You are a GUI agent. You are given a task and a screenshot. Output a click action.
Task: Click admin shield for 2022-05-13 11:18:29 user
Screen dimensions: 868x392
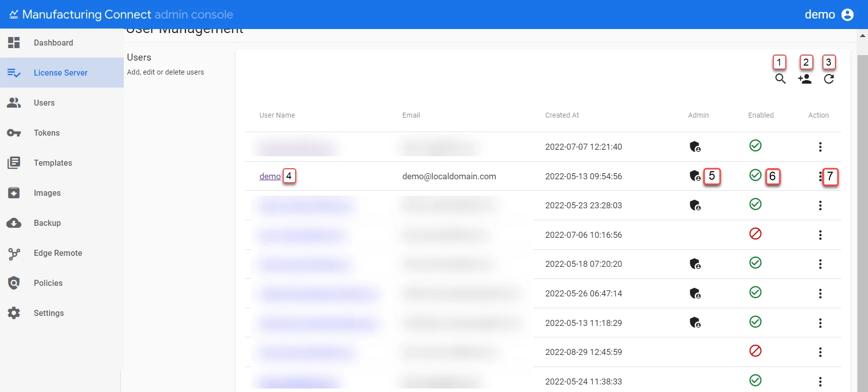[x=695, y=322]
